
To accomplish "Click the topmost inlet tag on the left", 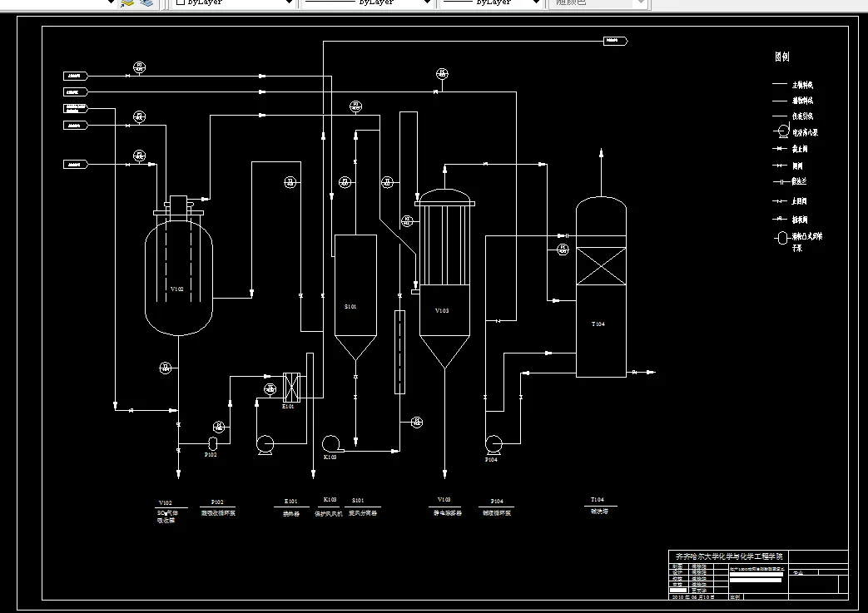I will pyautogui.click(x=76, y=76).
